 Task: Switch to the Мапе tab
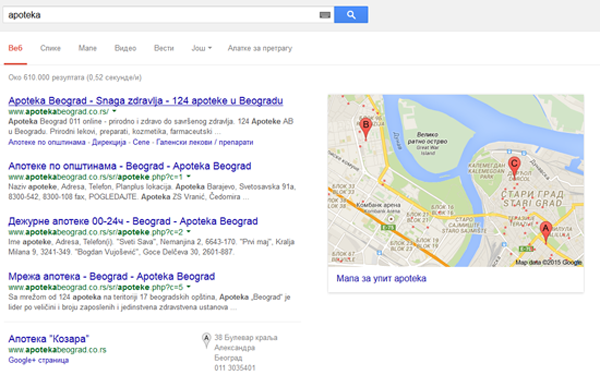coord(88,48)
